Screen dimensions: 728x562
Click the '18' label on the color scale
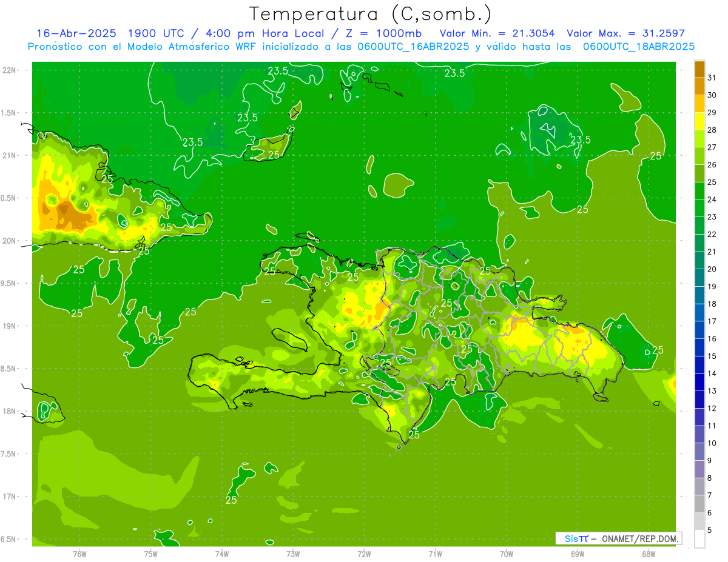(712, 304)
